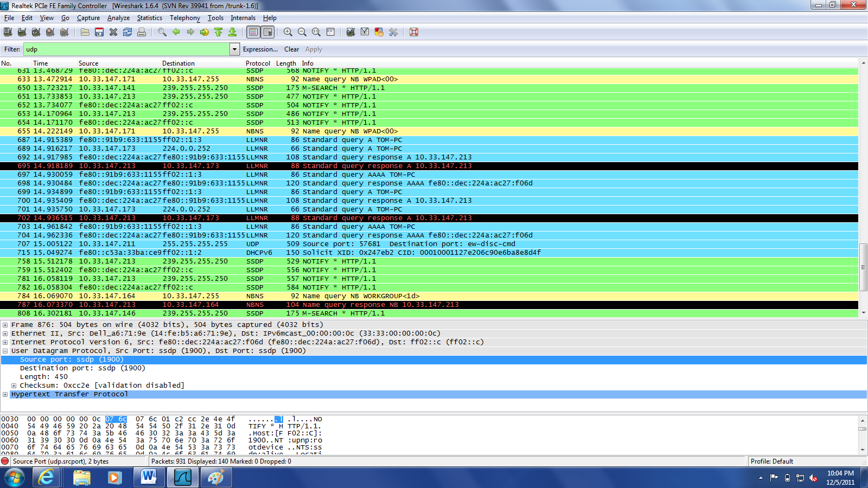
Task: Expand the Frame 876 tree node
Action: (x=5, y=325)
